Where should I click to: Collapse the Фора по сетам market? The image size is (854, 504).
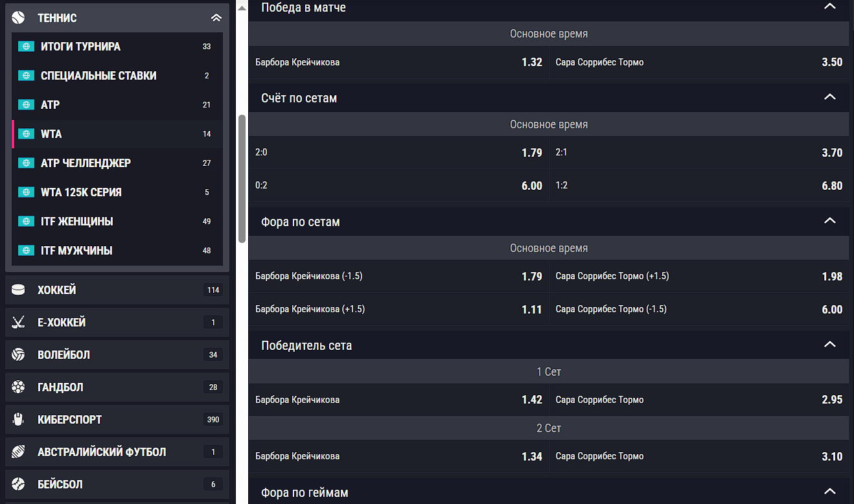tap(829, 221)
